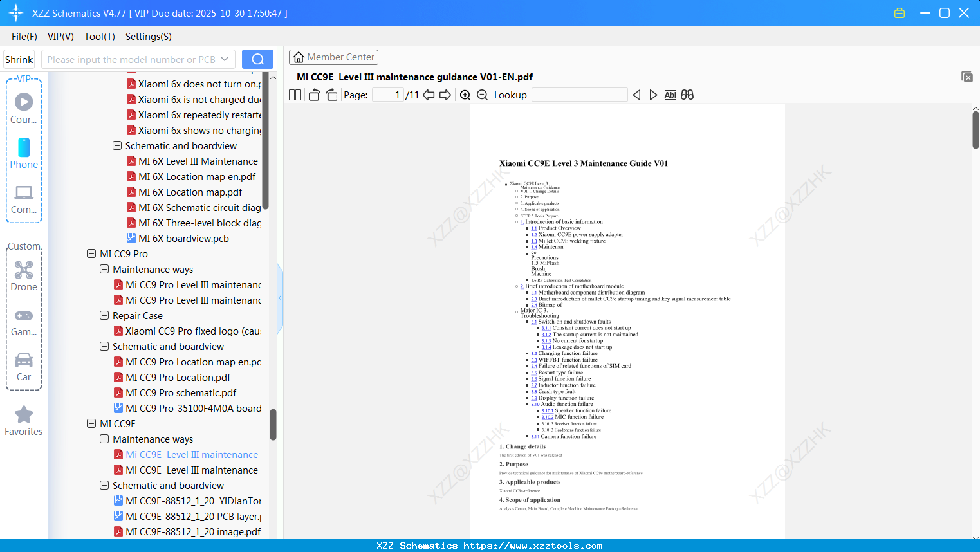Rotate the PDF page counterclockwise
The width and height of the screenshot is (980, 552).
click(314, 95)
